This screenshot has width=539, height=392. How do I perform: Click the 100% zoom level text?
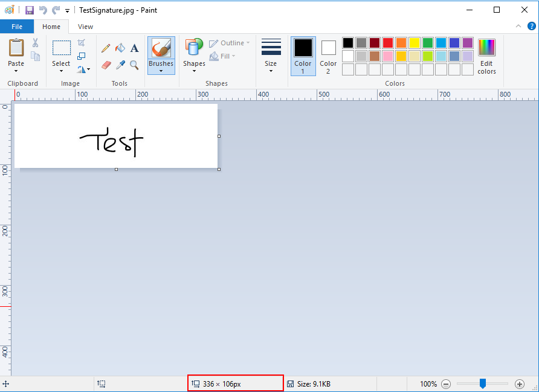tap(428, 384)
